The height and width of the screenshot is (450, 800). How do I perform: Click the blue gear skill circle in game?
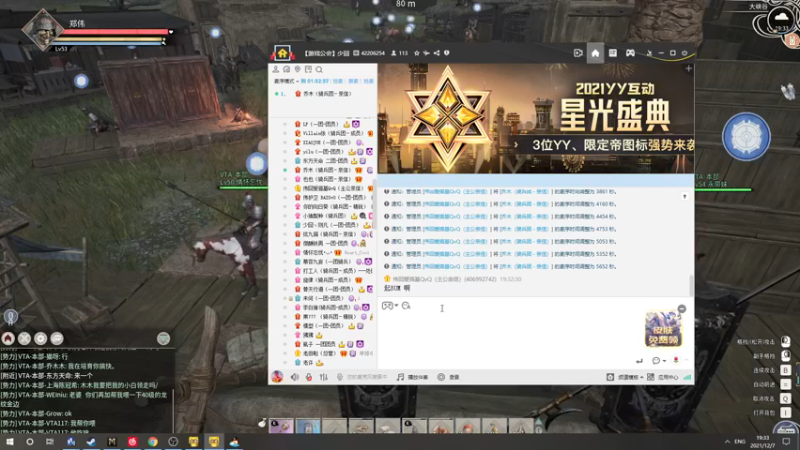tap(746, 137)
